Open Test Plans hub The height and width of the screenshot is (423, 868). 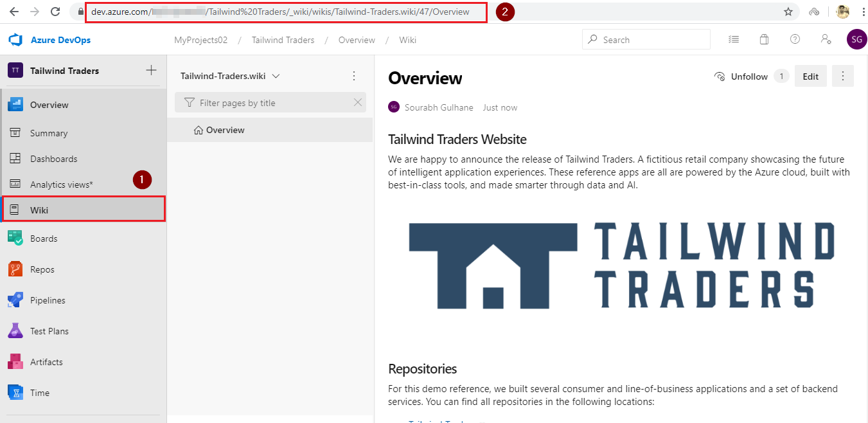pos(83,331)
